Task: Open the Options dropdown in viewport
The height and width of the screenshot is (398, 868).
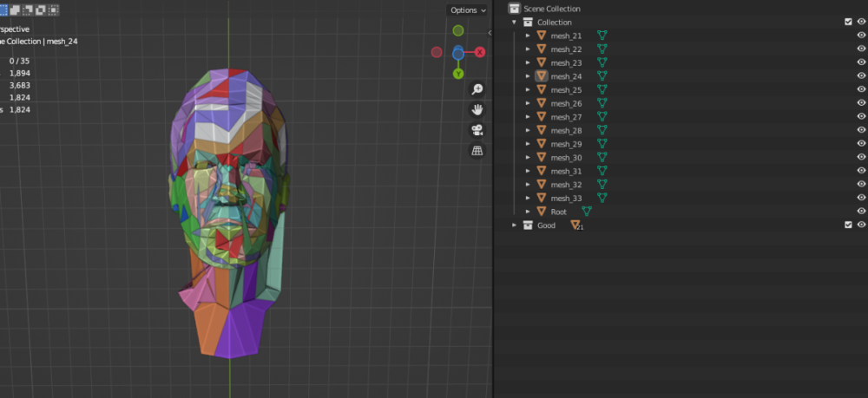Action: pos(467,10)
